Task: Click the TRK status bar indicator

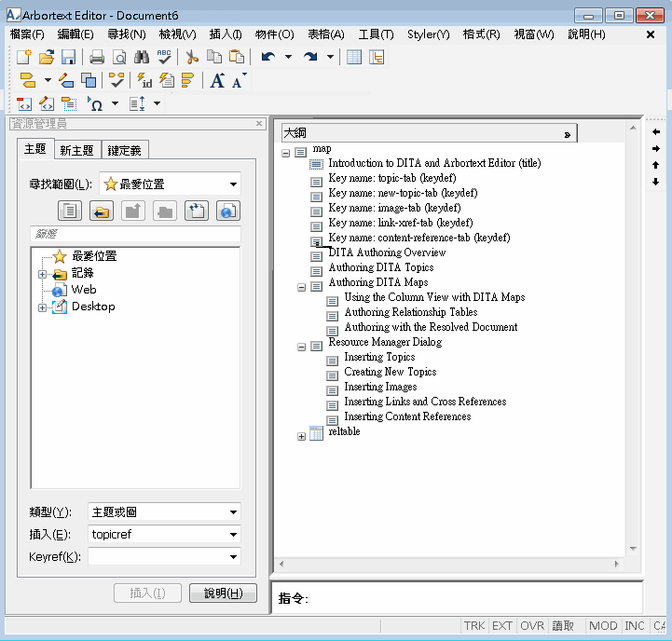Action: click(x=474, y=626)
